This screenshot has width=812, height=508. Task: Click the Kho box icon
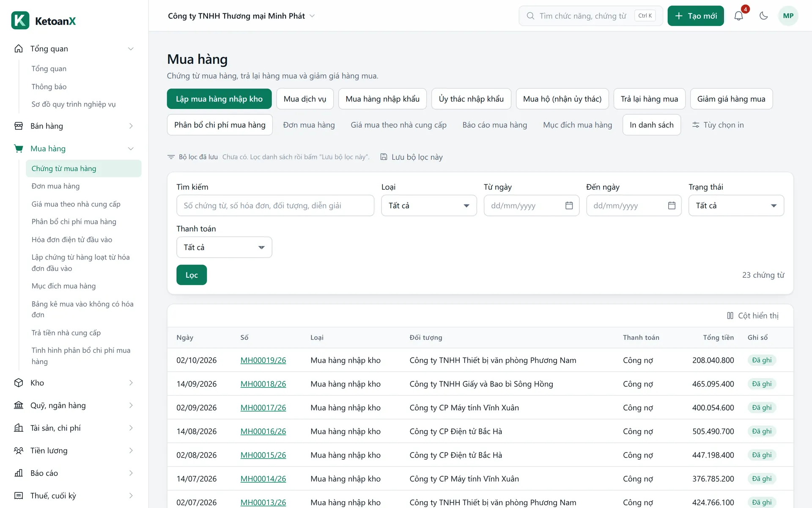tap(19, 383)
